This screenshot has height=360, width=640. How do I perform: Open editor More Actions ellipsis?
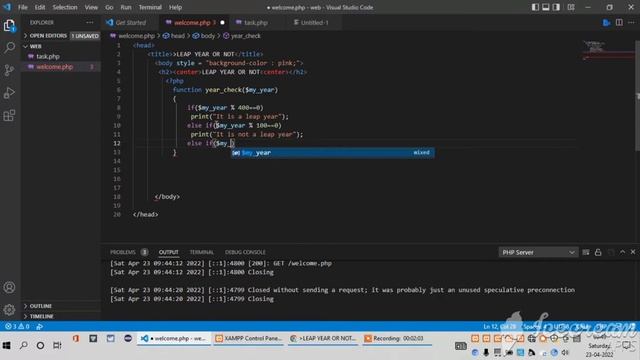coord(631,22)
